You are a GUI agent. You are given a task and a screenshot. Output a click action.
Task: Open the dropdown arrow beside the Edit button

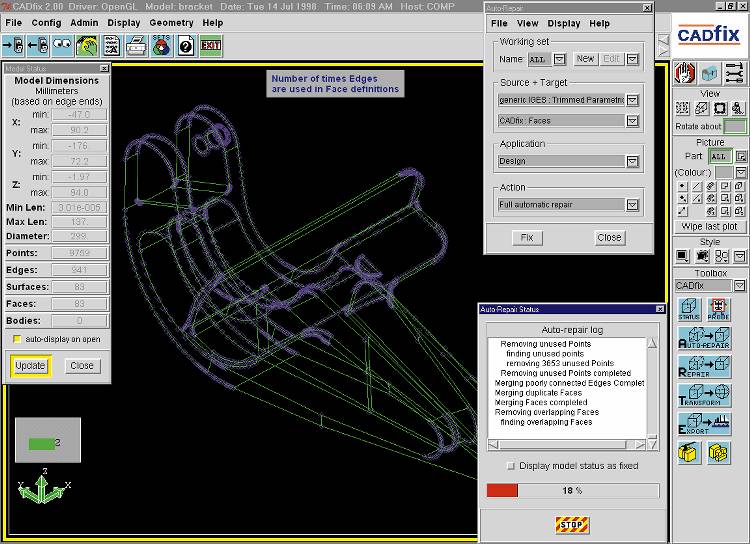coord(632,59)
